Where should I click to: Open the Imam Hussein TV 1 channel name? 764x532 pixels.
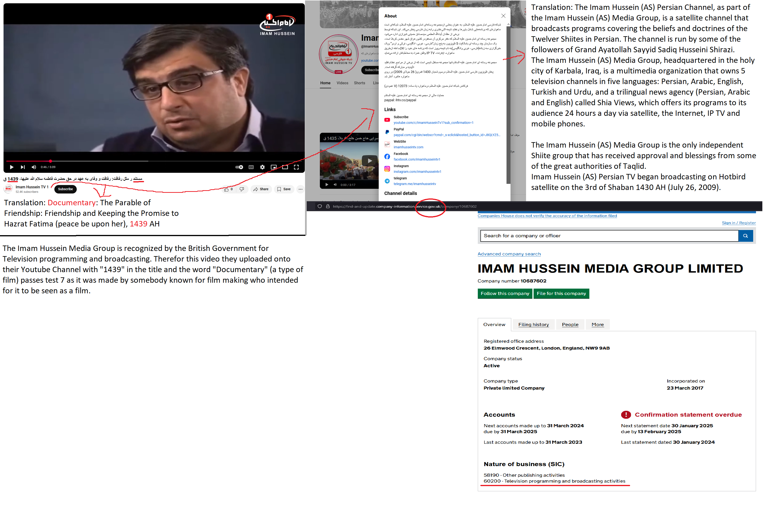point(32,187)
